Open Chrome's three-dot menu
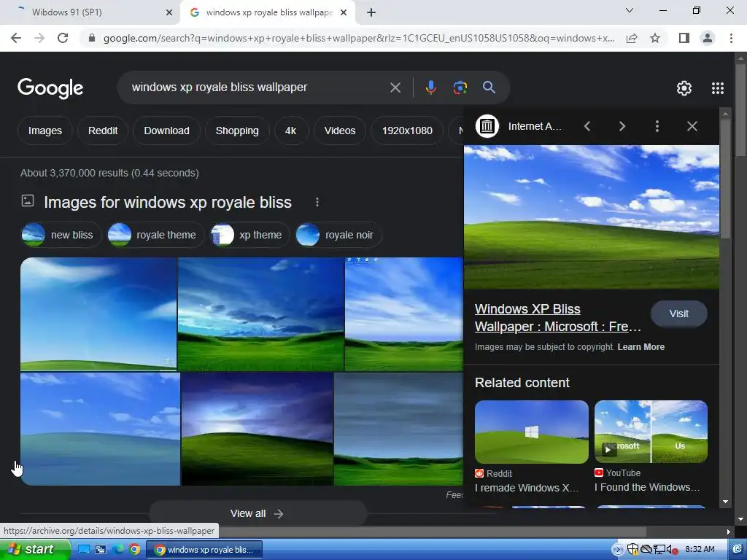The width and height of the screenshot is (747, 560). point(731,38)
